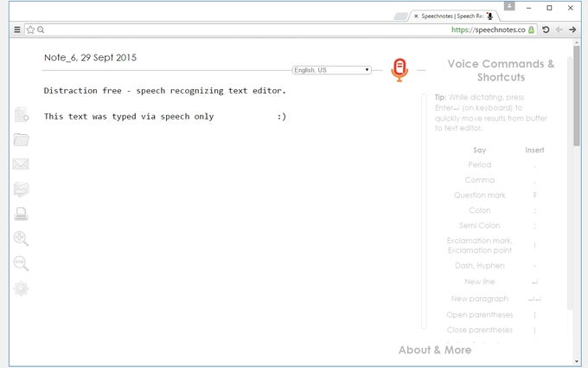The height and width of the screenshot is (368, 588).
Task: Select the Speechnotes browser tab
Action: pyautogui.click(x=454, y=16)
